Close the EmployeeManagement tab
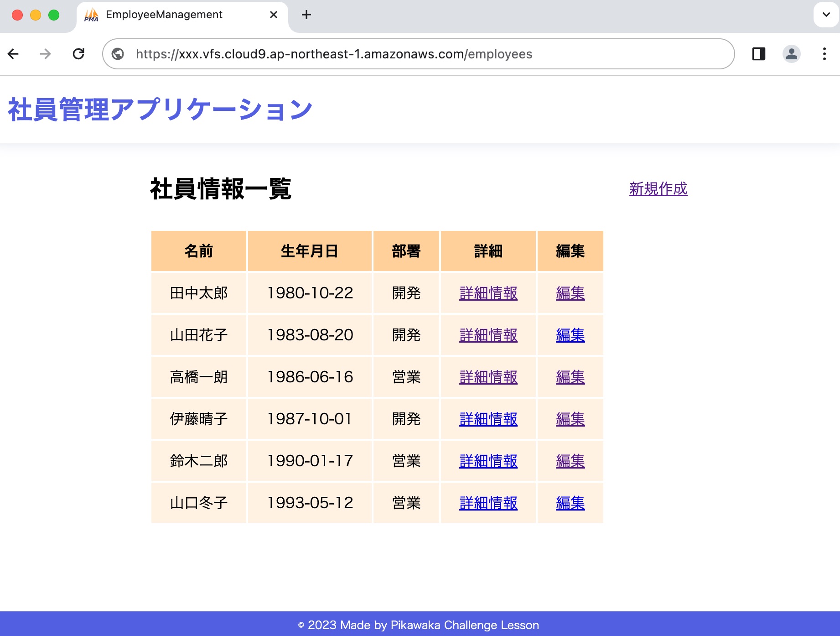The width and height of the screenshot is (840, 636). tap(274, 15)
